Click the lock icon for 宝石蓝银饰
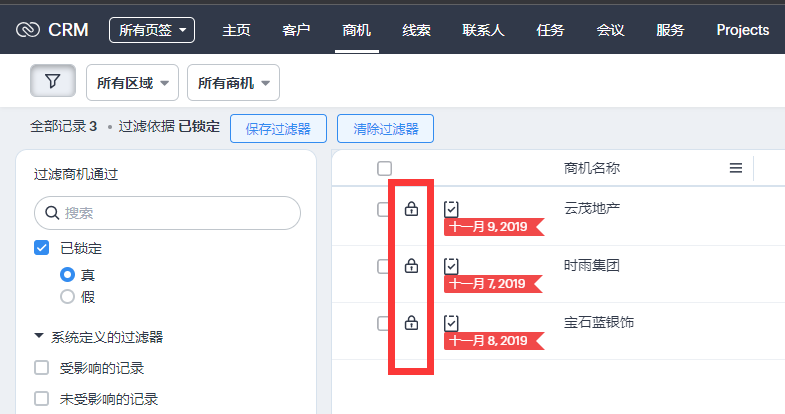This screenshot has width=785, height=414. pos(411,323)
